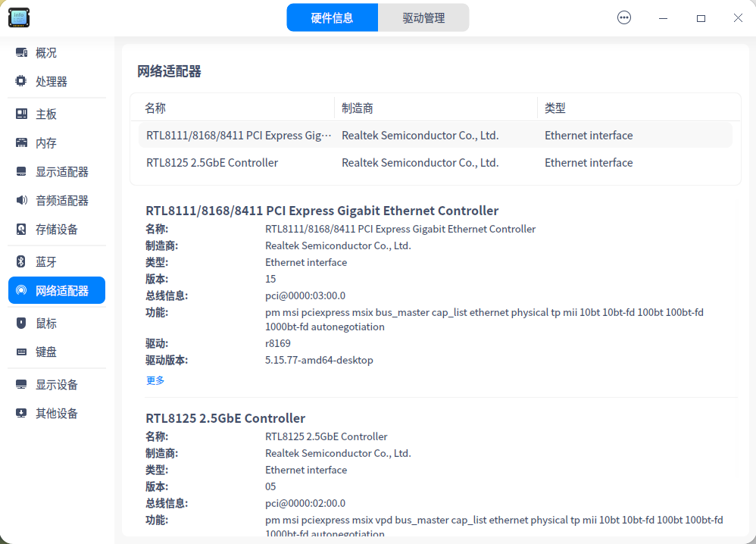The width and height of the screenshot is (756, 544).
Task: Open the 概况 overview icon
Action: click(x=21, y=52)
